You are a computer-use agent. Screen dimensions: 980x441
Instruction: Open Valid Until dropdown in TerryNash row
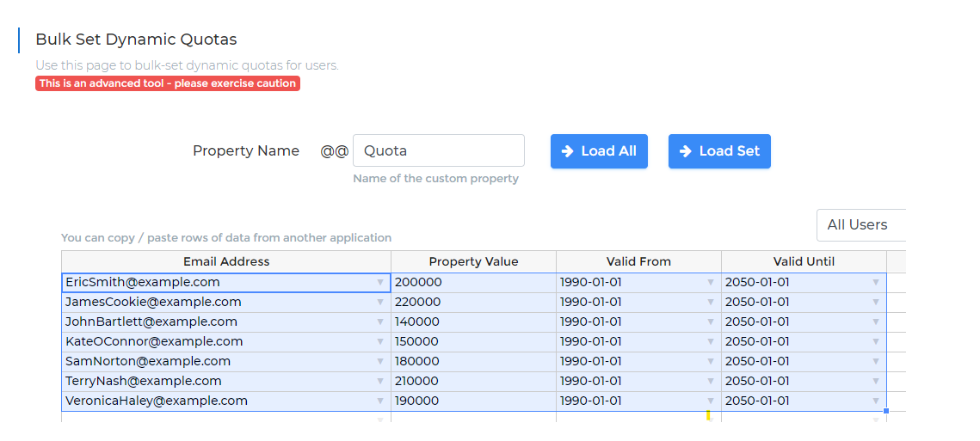(x=876, y=381)
